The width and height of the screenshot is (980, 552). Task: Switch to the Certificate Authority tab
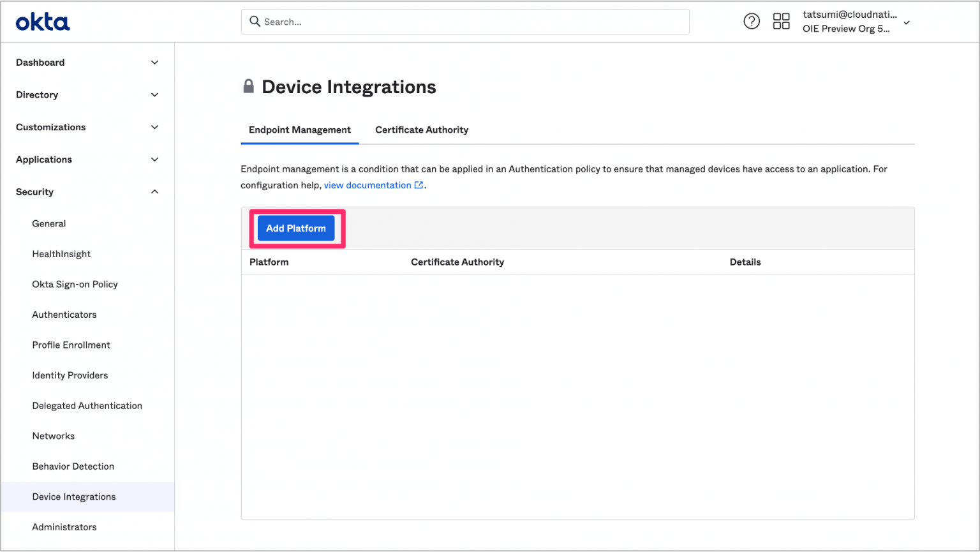click(421, 130)
